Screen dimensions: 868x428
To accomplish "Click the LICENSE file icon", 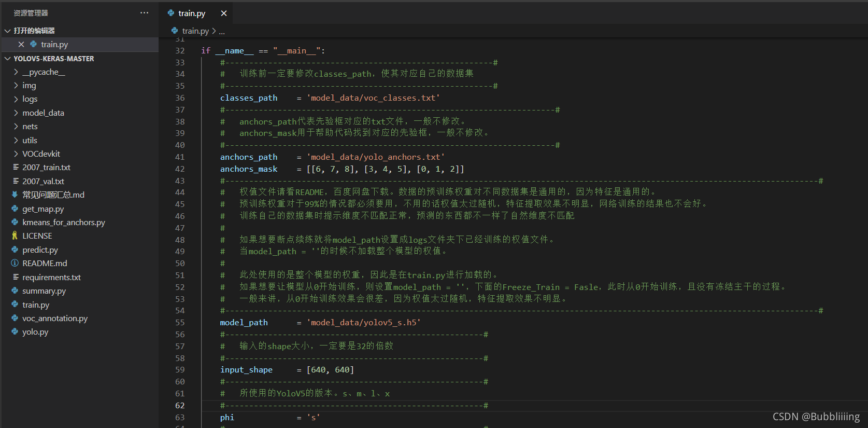I will (15, 236).
